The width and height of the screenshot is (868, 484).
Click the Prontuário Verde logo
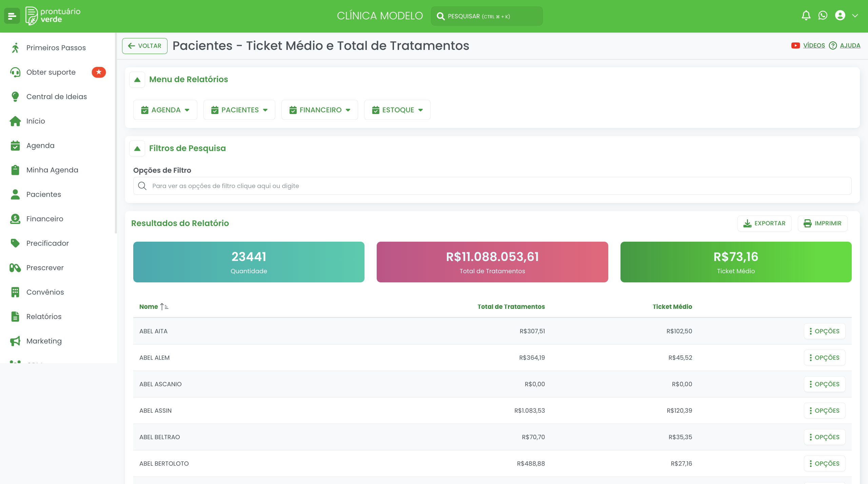tap(53, 16)
